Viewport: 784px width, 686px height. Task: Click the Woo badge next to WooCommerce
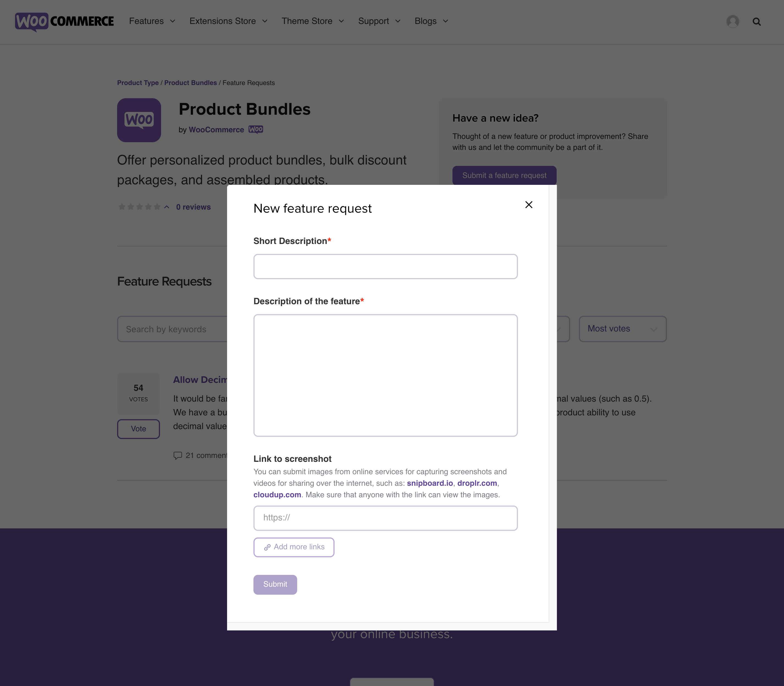(256, 129)
